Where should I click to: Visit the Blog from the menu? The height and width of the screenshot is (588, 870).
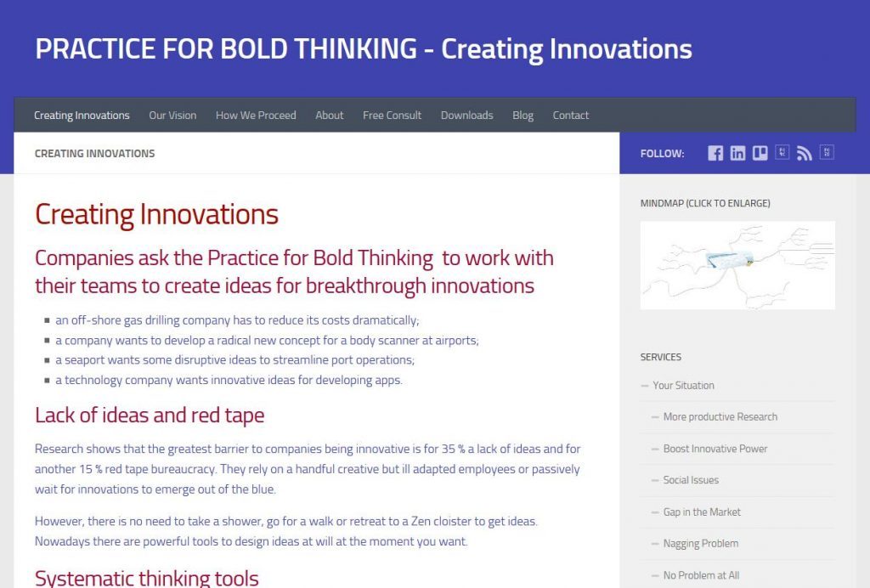pos(523,116)
